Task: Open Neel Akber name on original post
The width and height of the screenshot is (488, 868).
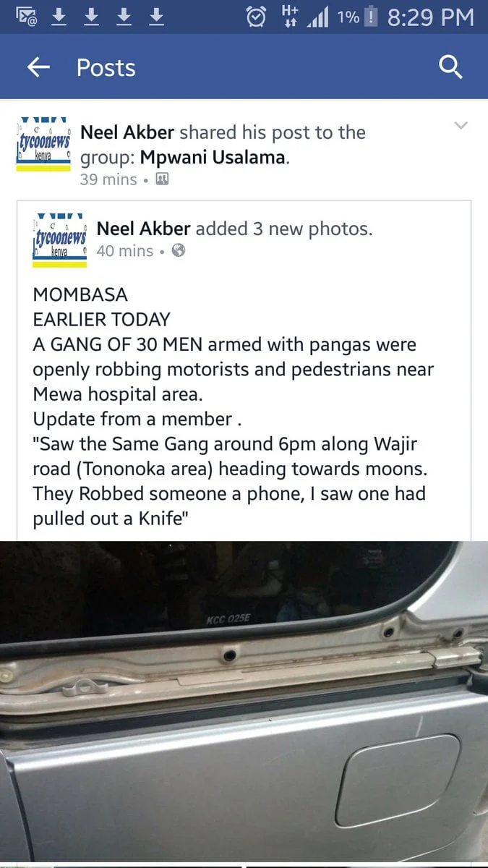Action: click(143, 229)
